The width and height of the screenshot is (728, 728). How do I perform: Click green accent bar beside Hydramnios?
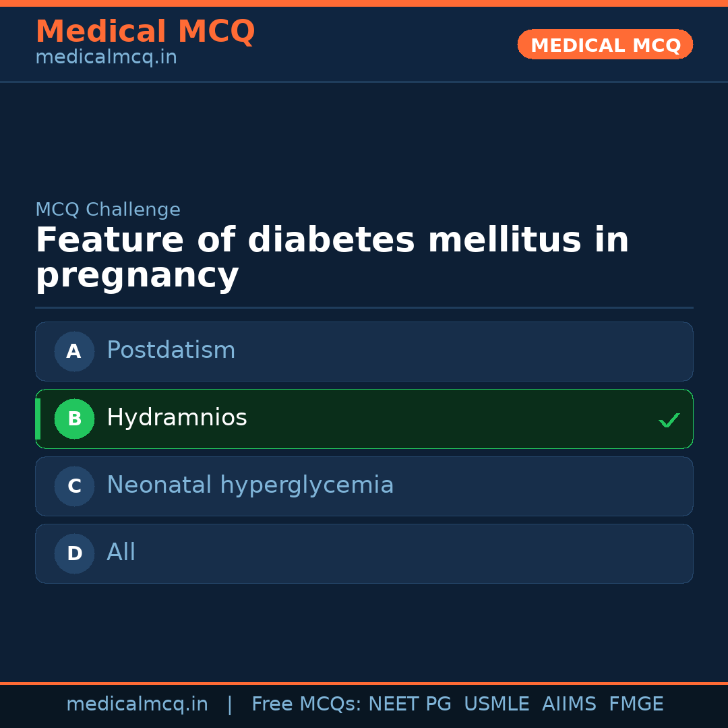tap(38, 419)
